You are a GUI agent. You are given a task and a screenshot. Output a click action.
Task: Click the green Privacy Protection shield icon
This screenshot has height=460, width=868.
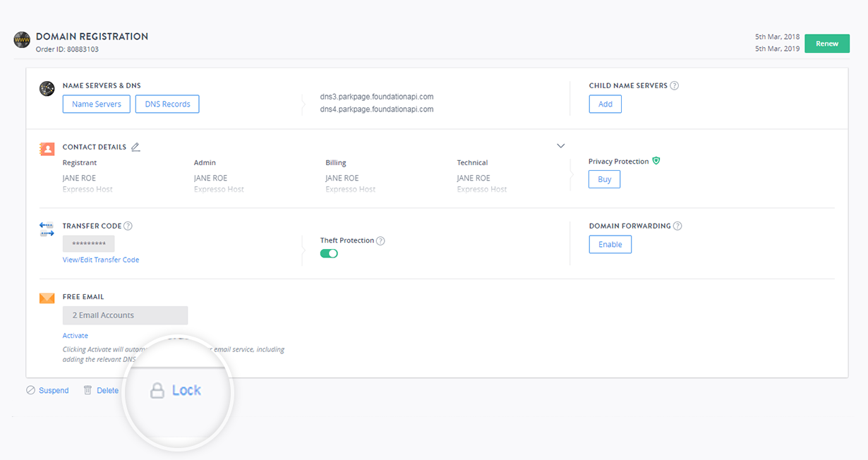(x=656, y=162)
